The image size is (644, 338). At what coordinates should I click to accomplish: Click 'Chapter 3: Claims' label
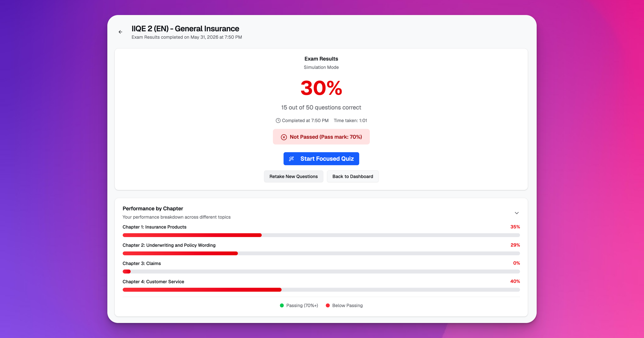click(142, 264)
